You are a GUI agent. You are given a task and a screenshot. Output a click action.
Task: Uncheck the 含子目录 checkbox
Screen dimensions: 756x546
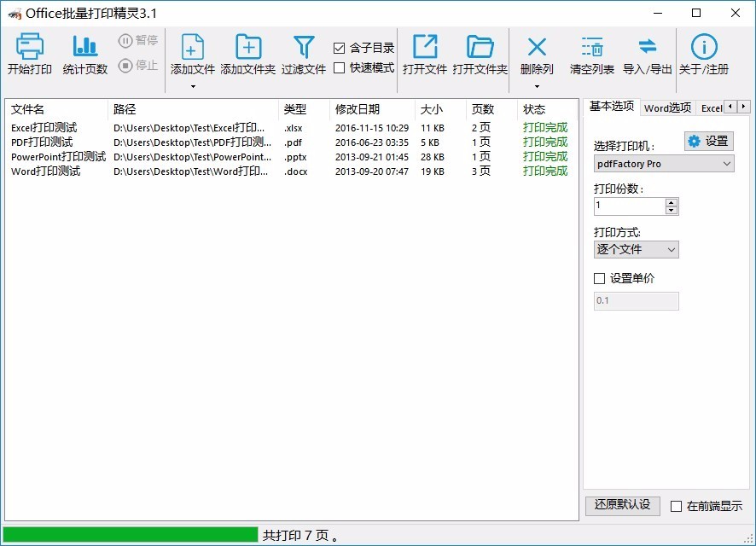pos(339,48)
